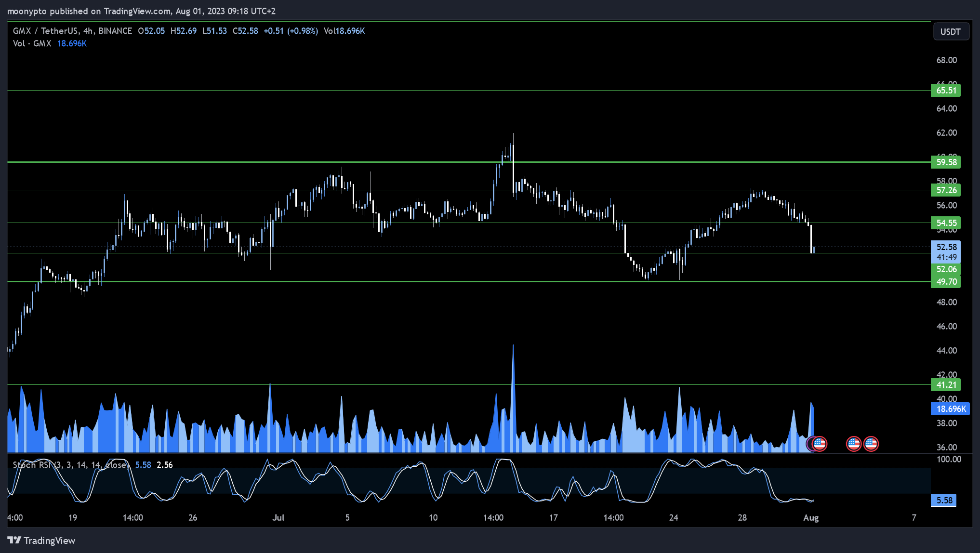Click the published-on TradingView.com header text

140,11
